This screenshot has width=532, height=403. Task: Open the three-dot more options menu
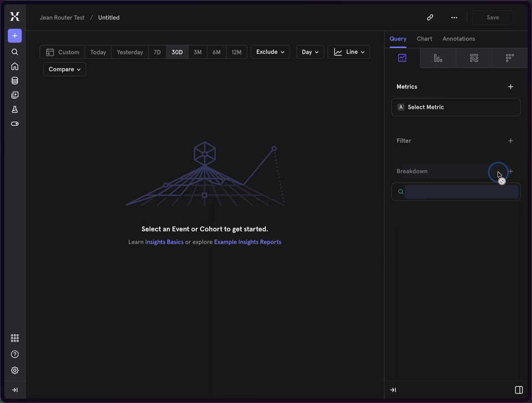[454, 18]
